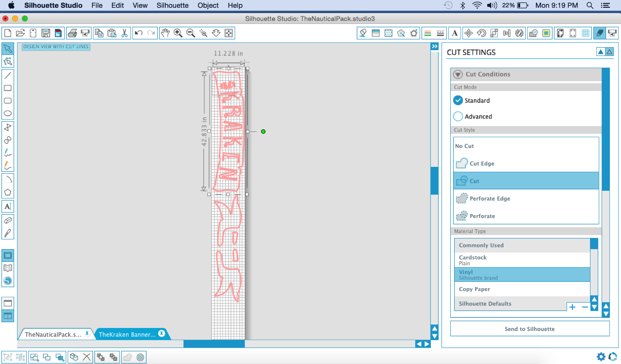Choose the regular polygon tool
Viewport: 621px width, 364px height.
(8, 192)
